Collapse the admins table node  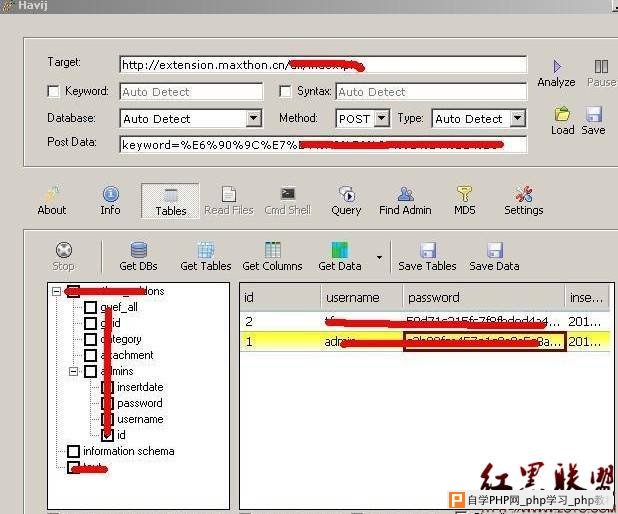coord(73,371)
